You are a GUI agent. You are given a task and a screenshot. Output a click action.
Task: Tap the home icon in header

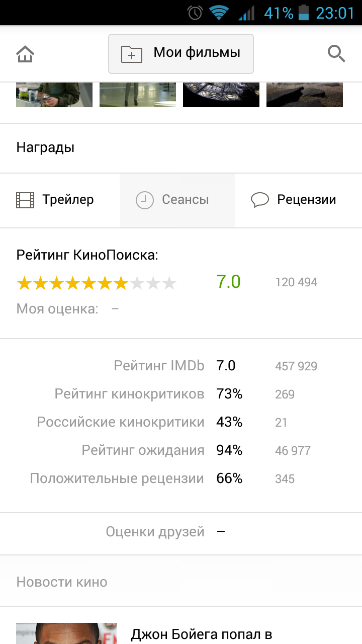coord(25,54)
